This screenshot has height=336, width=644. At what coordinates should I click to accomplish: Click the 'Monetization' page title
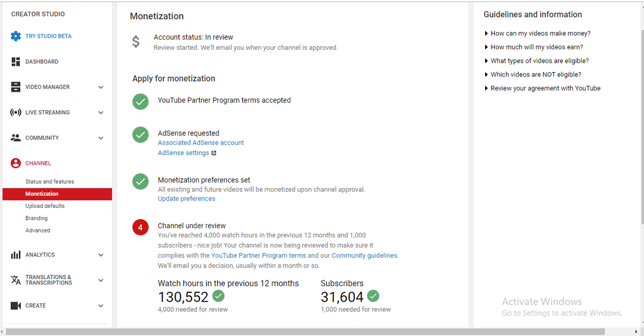(157, 17)
